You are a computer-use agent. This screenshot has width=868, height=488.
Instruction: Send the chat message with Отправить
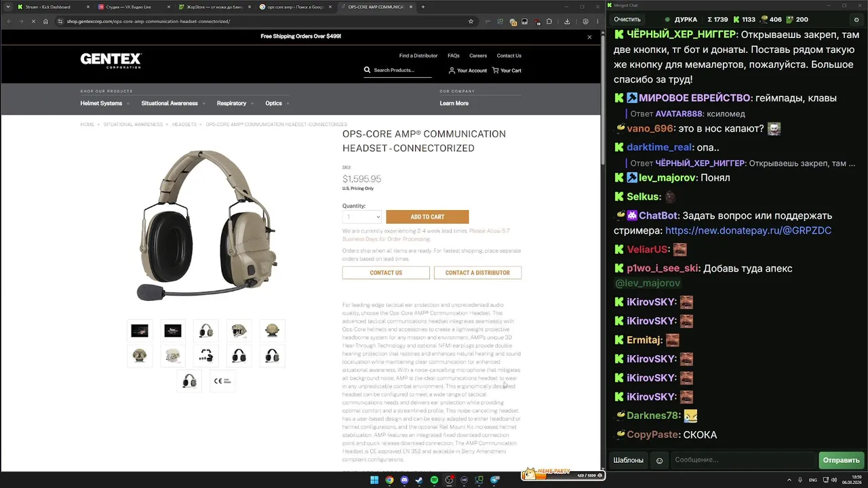click(x=841, y=460)
